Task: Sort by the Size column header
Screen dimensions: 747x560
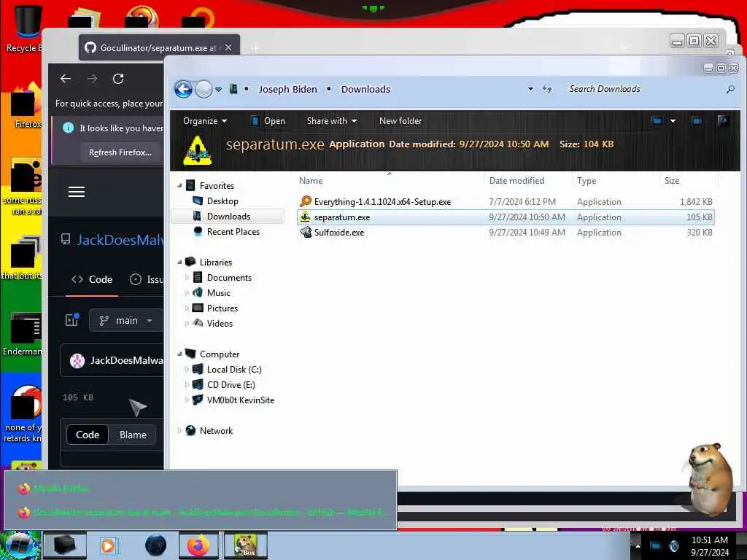Action: pos(672,181)
